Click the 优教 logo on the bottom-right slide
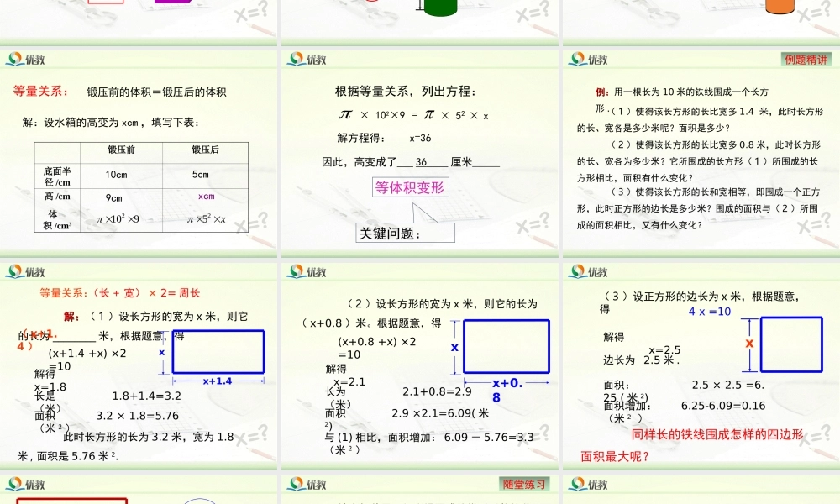The width and height of the screenshot is (840, 504). (x=584, y=484)
